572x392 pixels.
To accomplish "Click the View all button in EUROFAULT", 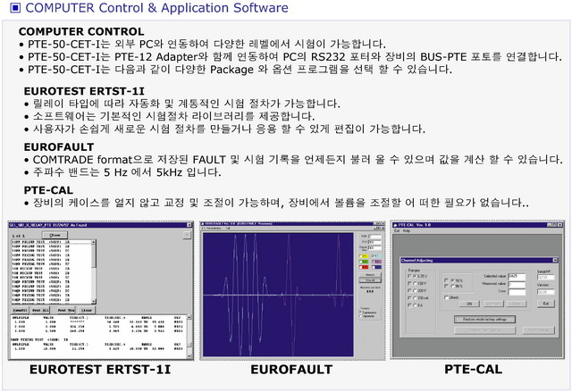I will (370, 280).
